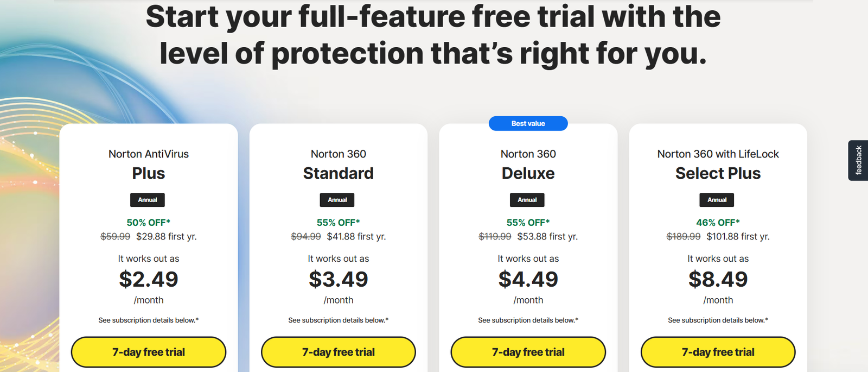
Task: Click subscription details note under Standard plan
Action: tap(339, 320)
